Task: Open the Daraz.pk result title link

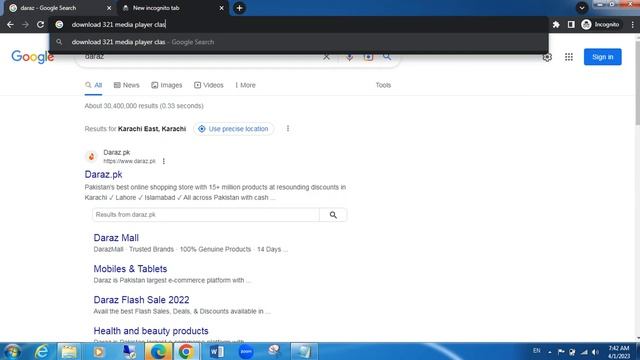Action: [103, 174]
